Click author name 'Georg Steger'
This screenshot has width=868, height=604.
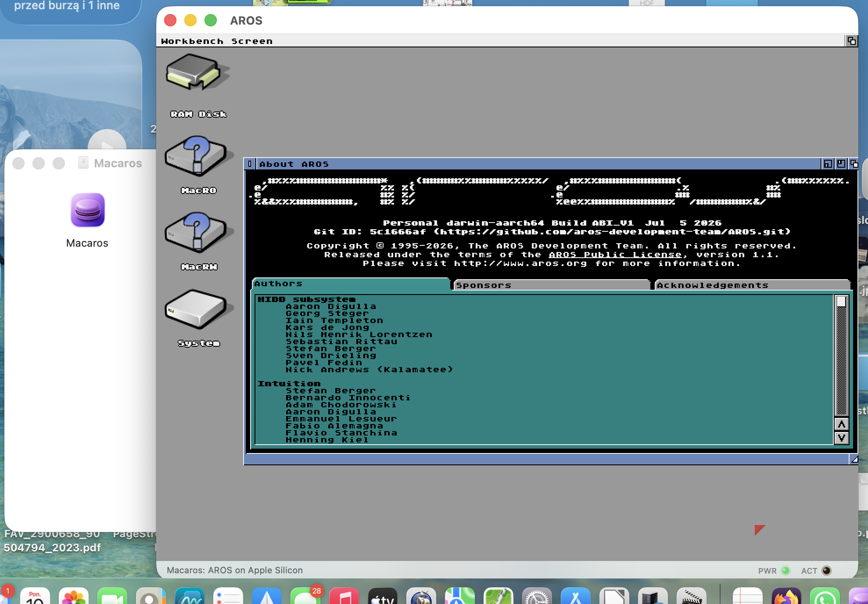pos(327,313)
